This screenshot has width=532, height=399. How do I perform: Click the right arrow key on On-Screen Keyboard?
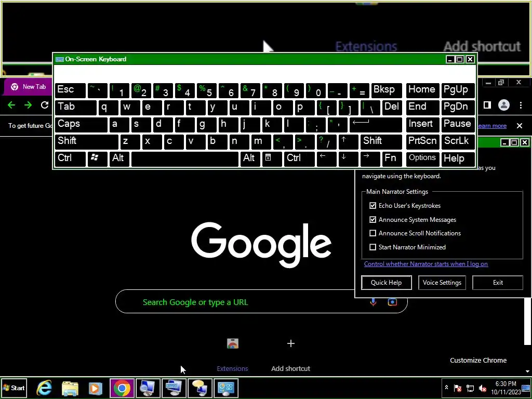tap(370, 159)
